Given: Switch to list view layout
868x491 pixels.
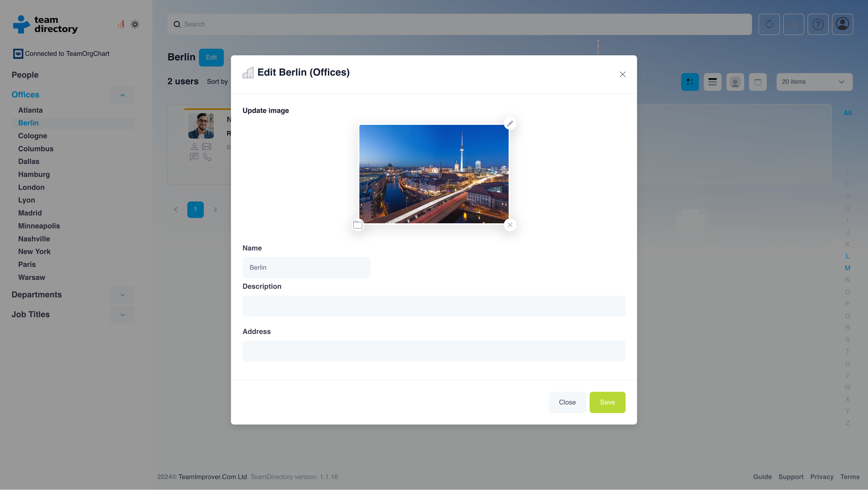Looking at the screenshot, I should coord(712,82).
